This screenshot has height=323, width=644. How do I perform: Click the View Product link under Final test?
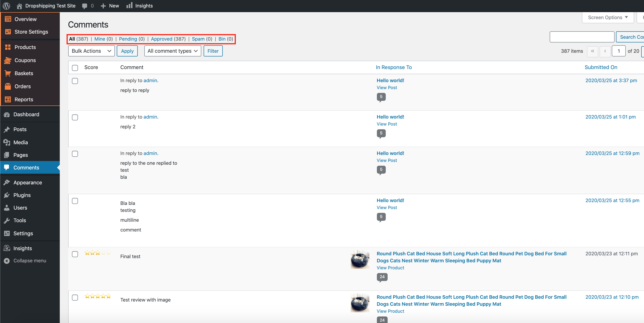pyautogui.click(x=390, y=267)
